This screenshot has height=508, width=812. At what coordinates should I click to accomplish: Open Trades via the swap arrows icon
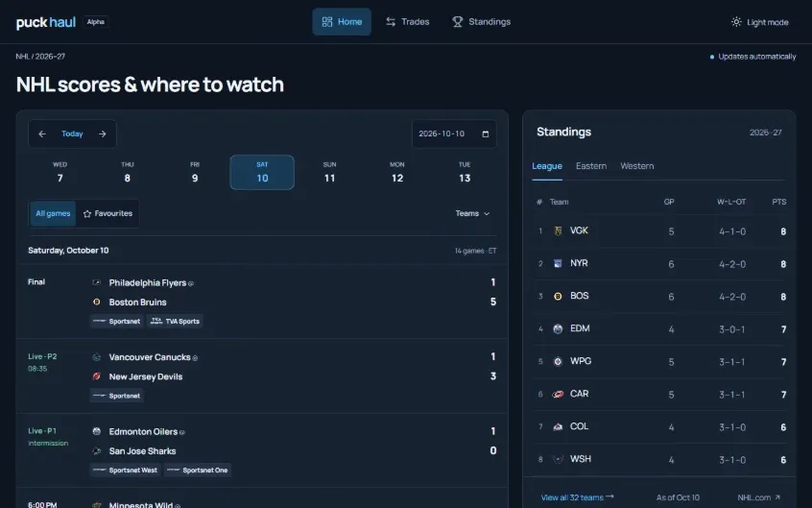coord(391,22)
